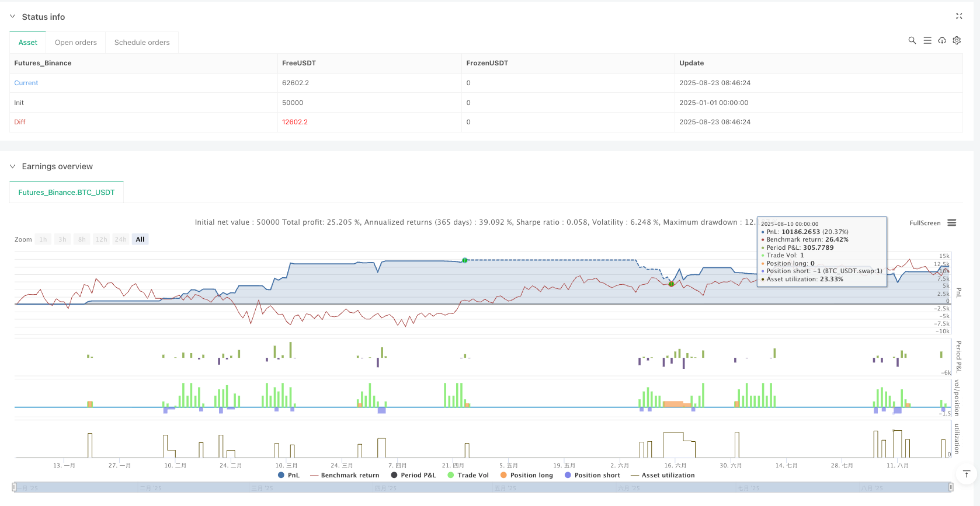The image size is (980, 506).
Task: Switch to the Open orders tab
Action: [76, 43]
